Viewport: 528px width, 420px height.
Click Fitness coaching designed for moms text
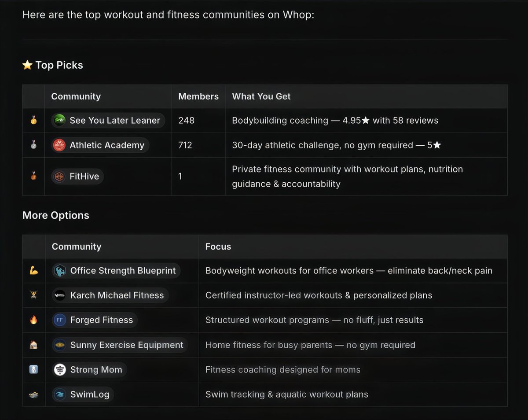pyautogui.click(x=283, y=370)
